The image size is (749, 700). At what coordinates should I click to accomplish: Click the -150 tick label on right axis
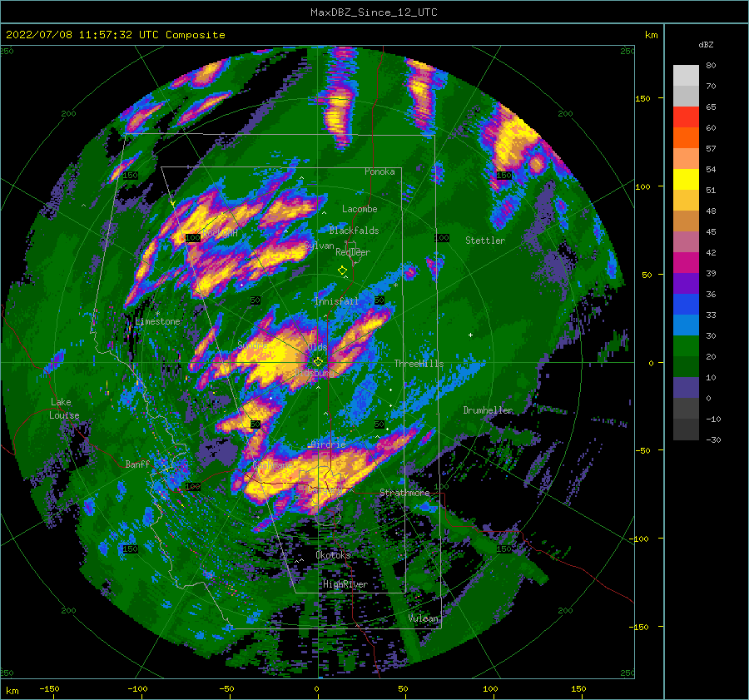click(x=640, y=627)
